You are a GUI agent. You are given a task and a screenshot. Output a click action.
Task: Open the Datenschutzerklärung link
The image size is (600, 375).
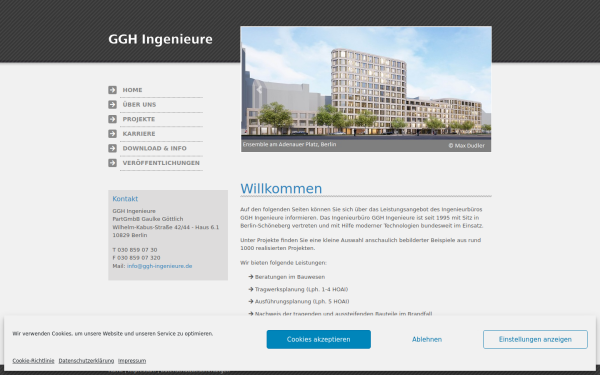86,360
